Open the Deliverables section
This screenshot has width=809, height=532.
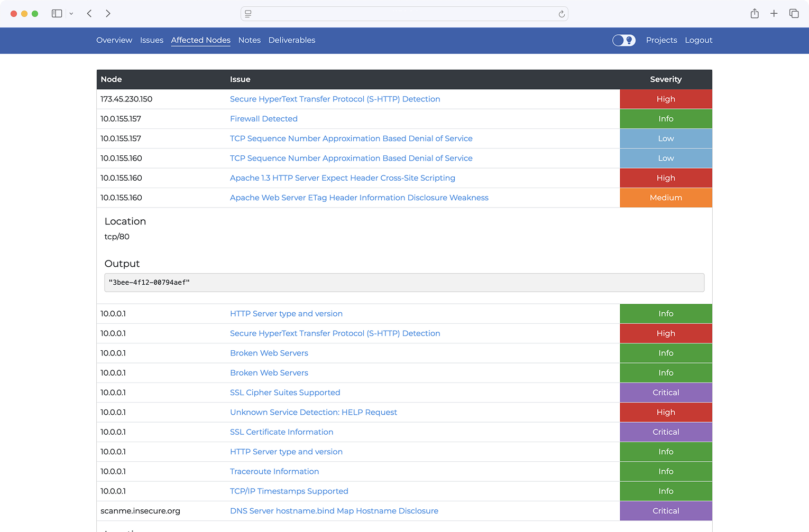pyautogui.click(x=292, y=40)
